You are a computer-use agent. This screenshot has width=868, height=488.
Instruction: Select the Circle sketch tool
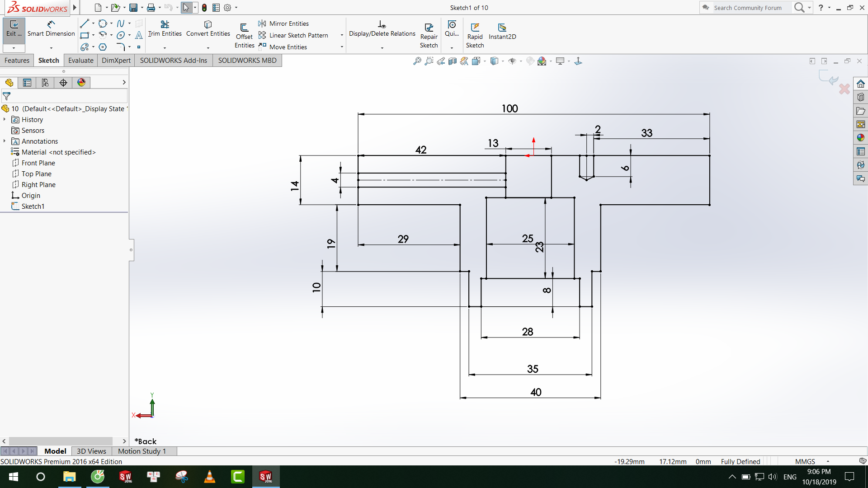[x=103, y=23]
